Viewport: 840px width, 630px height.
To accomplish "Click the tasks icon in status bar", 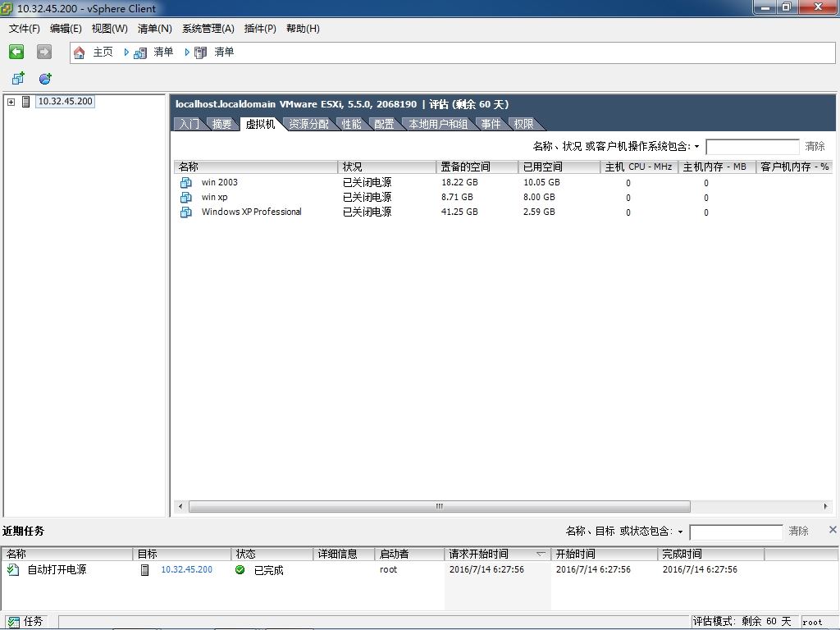I will point(12,622).
